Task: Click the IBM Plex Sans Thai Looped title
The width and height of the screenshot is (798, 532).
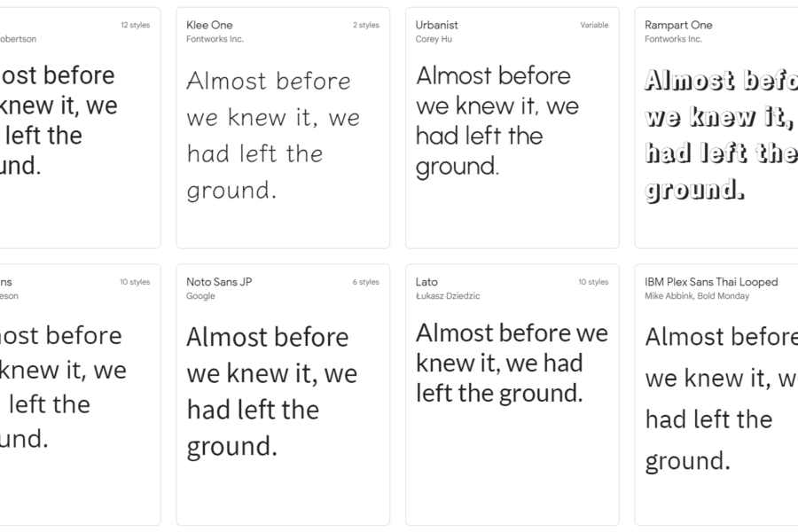Action: coord(711,282)
